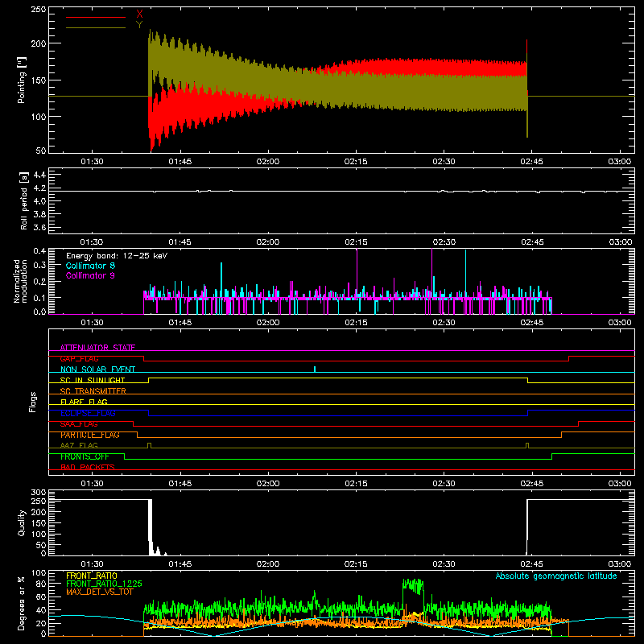644x644 pixels.
Task: Click the Roll period axis title
Action: point(23,200)
